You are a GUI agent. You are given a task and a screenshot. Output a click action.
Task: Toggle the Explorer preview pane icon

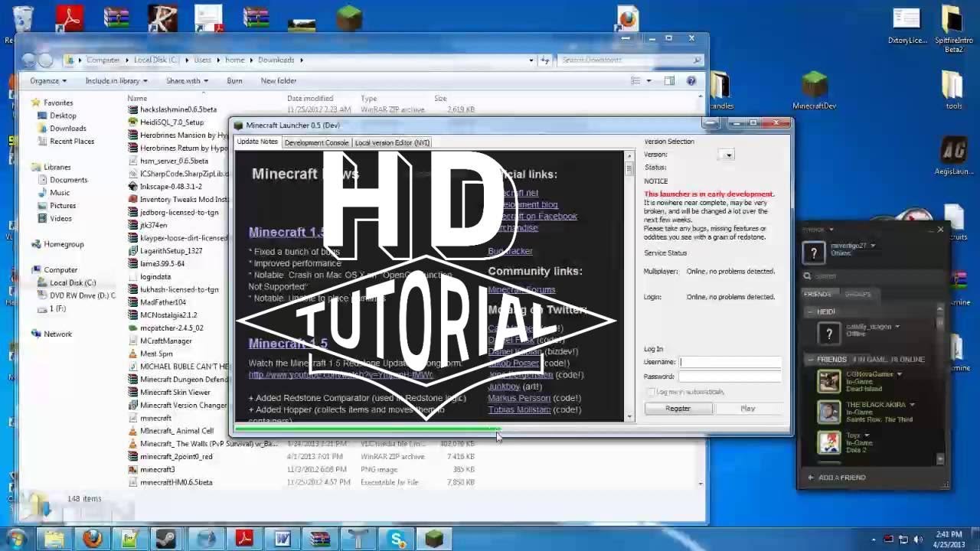670,80
